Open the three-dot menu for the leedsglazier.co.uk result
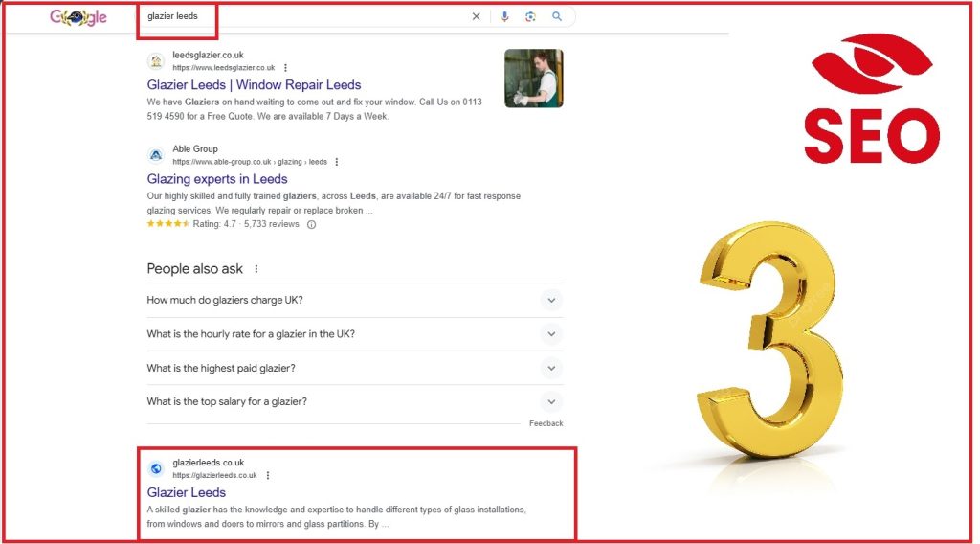This screenshot has width=980, height=544. [x=285, y=68]
